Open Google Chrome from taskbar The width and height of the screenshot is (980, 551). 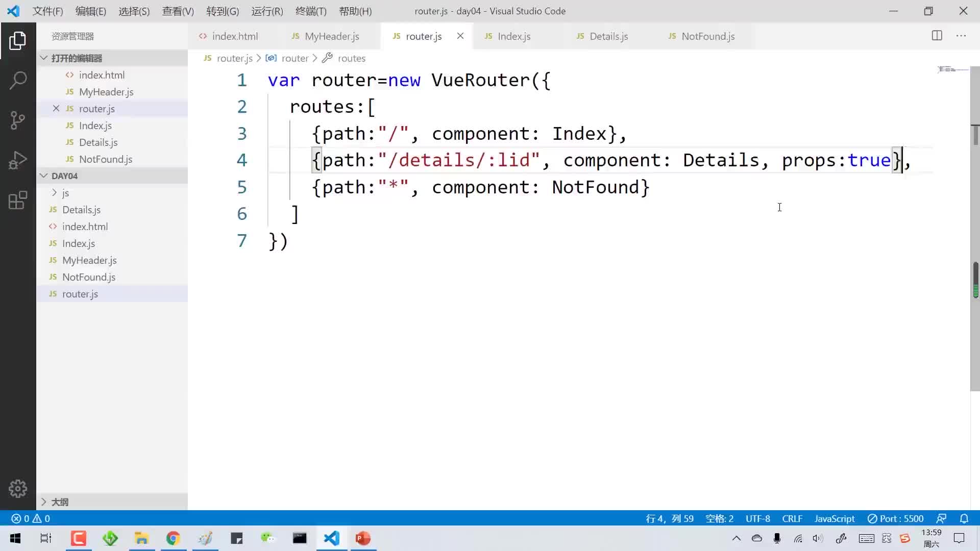[x=173, y=538]
